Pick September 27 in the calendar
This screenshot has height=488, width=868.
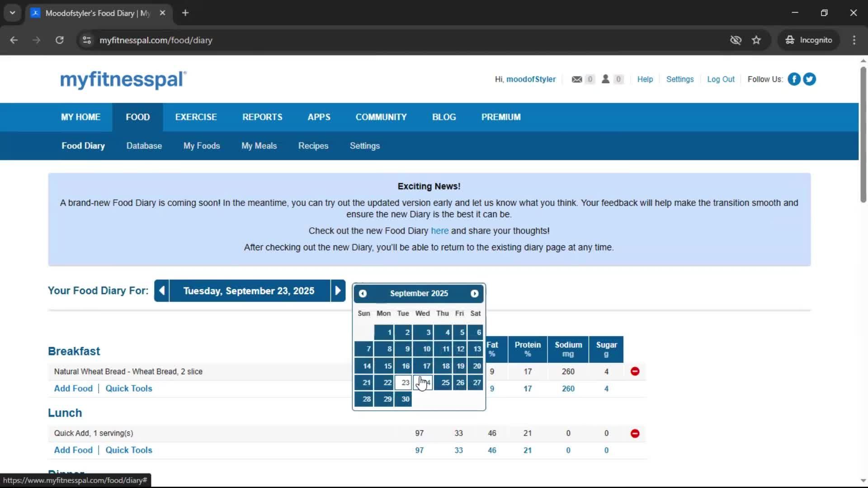[476, 383]
